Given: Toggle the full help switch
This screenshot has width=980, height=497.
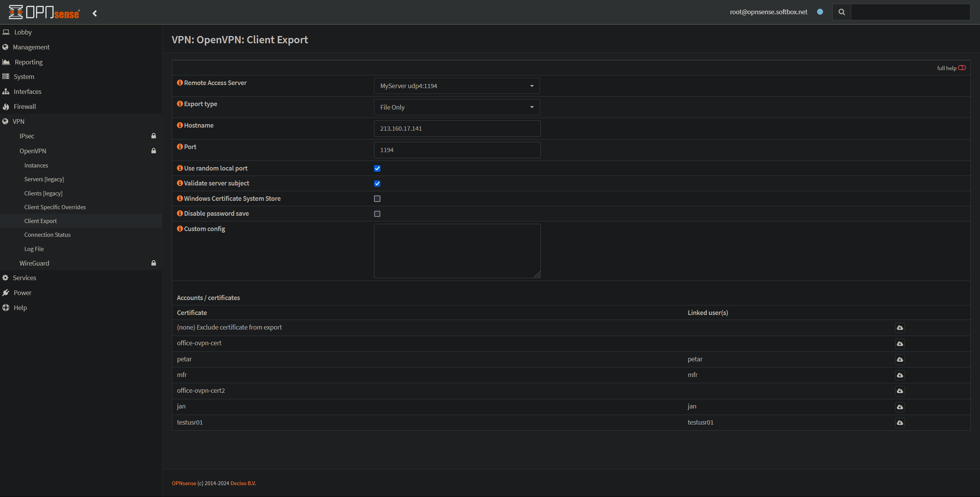Looking at the screenshot, I should click(962, 68).
